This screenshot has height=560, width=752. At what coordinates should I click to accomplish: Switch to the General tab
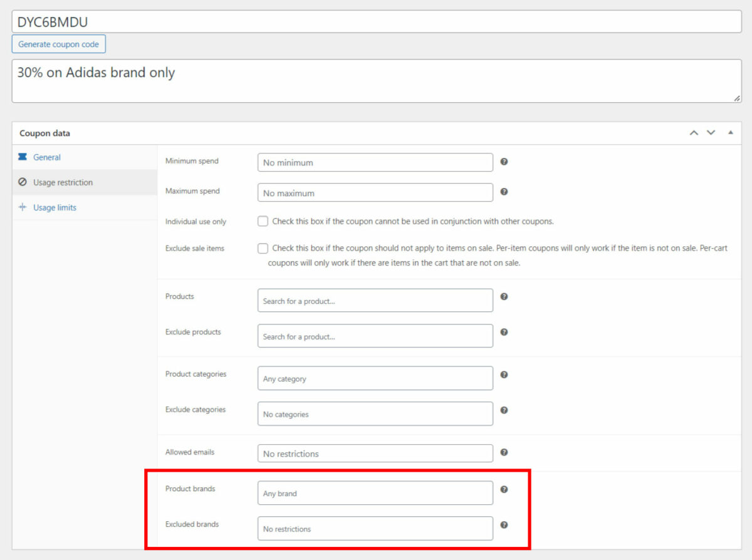coord(47,157)
